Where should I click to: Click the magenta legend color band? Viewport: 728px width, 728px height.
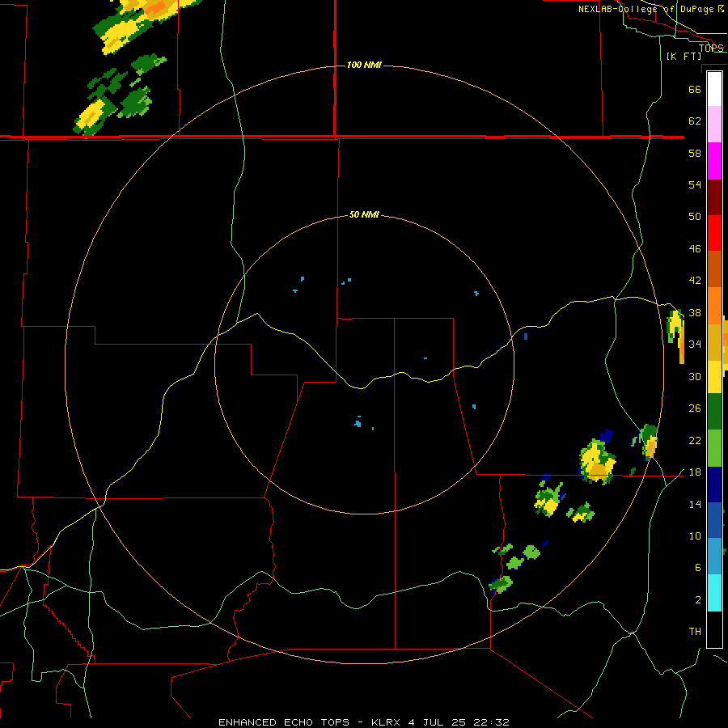[x=714, y=161]
